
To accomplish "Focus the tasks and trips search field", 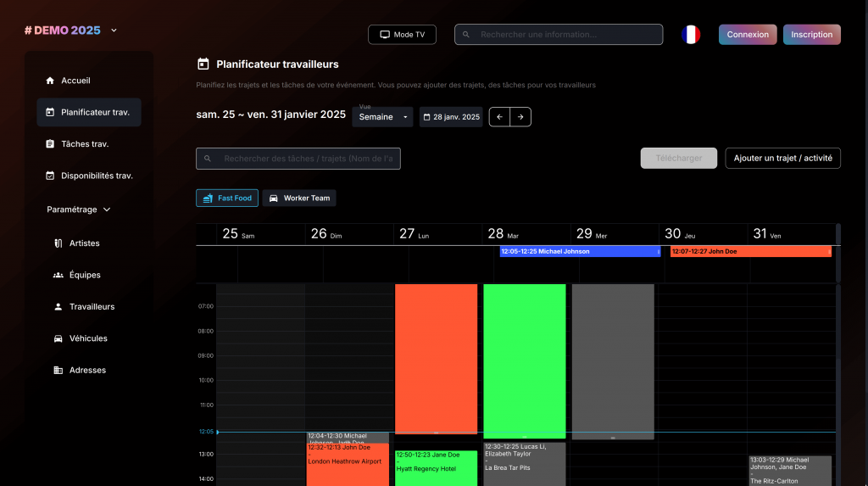I will coord(305,159).
